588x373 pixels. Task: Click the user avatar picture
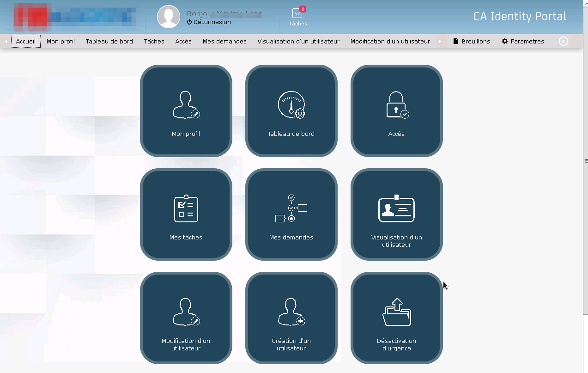click(169, 17)
